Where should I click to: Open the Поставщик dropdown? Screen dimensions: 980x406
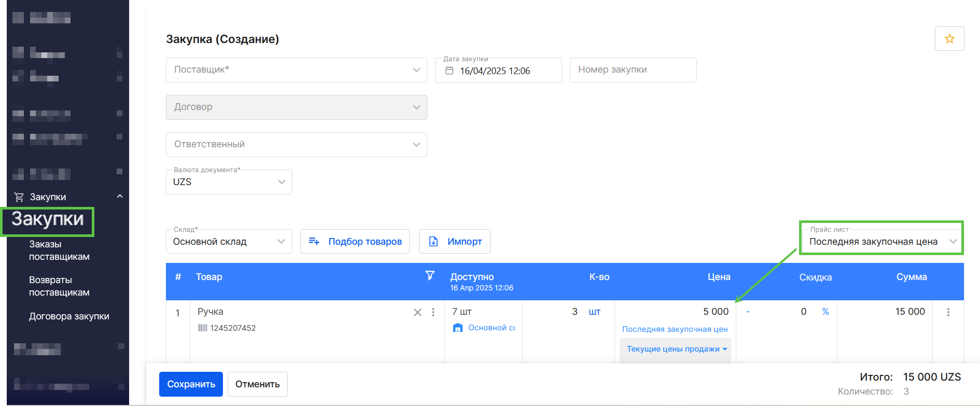click(x=296, y=70)
